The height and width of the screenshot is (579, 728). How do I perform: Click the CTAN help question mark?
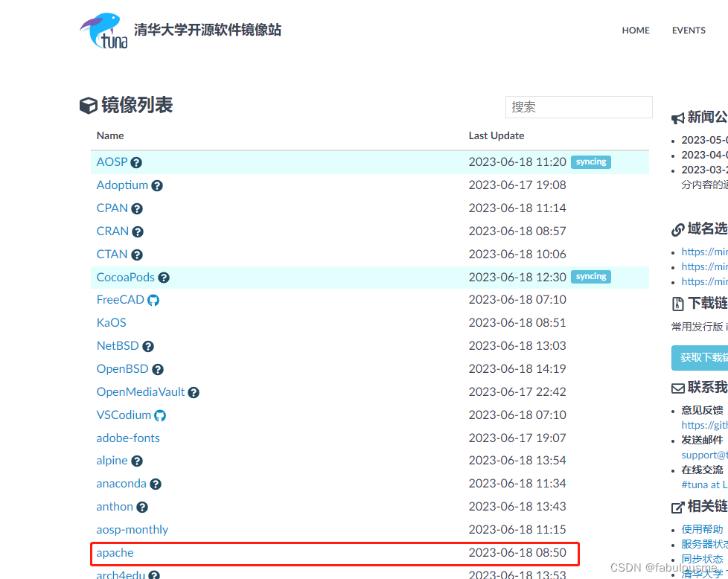(136, 255)
